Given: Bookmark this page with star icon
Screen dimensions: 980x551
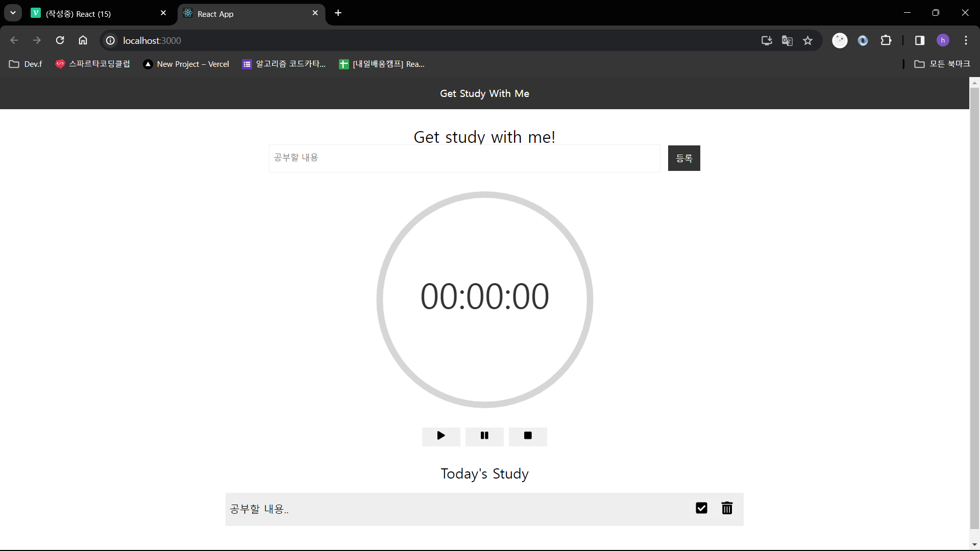Looking at the screenshot, I should coord(807,40).
